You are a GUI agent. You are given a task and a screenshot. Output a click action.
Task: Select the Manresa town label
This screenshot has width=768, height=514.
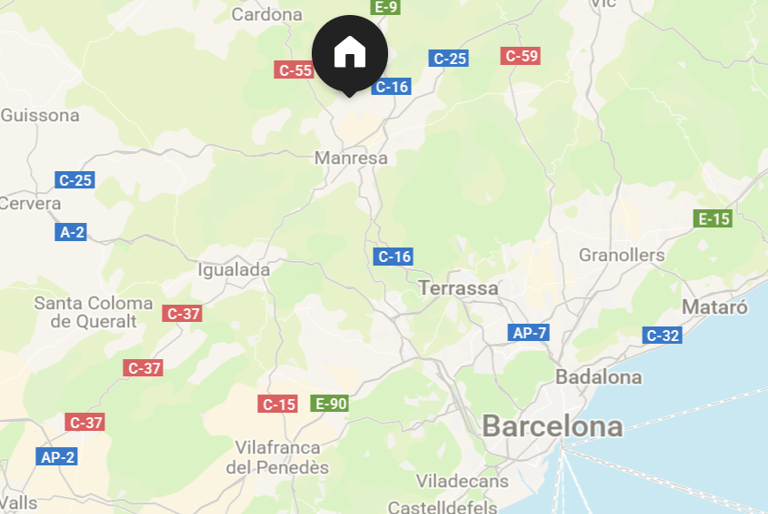click(x=351, y=158)
